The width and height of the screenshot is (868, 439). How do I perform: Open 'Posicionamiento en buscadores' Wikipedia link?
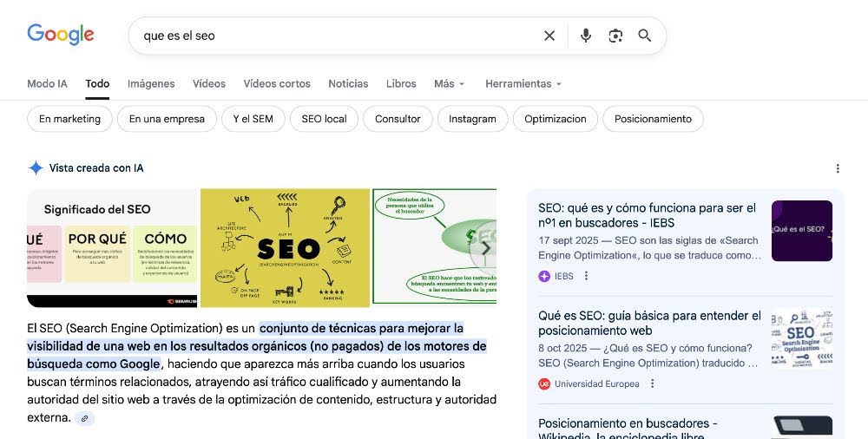coord(628,429)
